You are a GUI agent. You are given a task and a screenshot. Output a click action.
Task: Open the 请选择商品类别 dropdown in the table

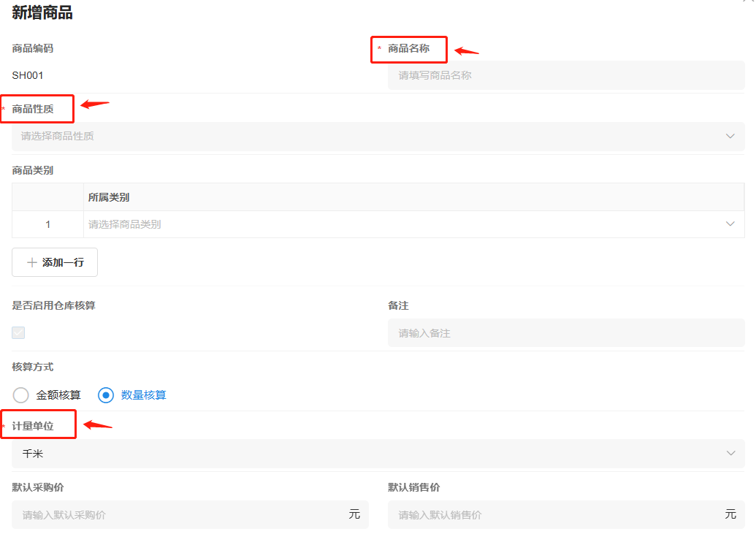pos(402,224)
